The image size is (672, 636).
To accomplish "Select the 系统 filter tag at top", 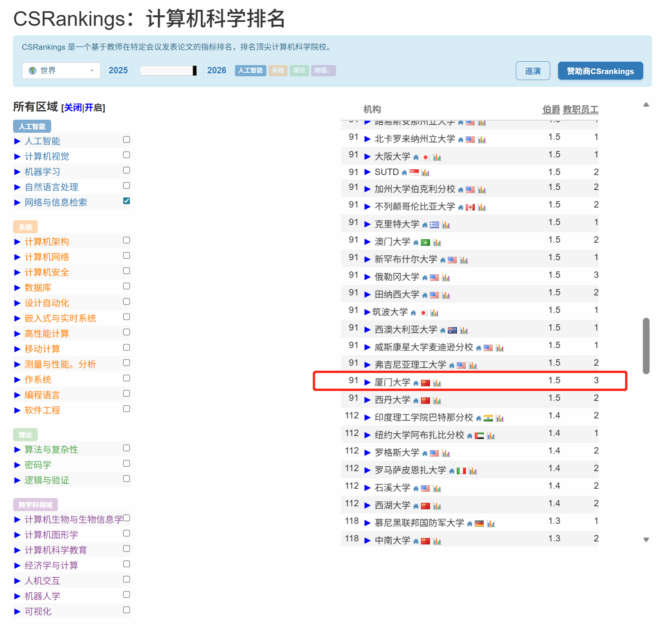I will pos(278,70).
